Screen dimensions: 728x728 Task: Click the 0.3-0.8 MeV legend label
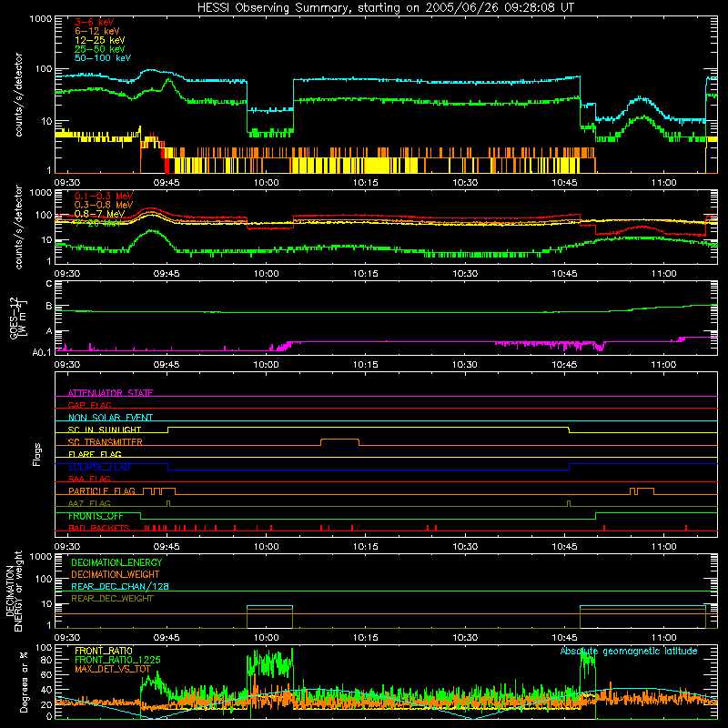pyautogui.click(x=104, y=205)
